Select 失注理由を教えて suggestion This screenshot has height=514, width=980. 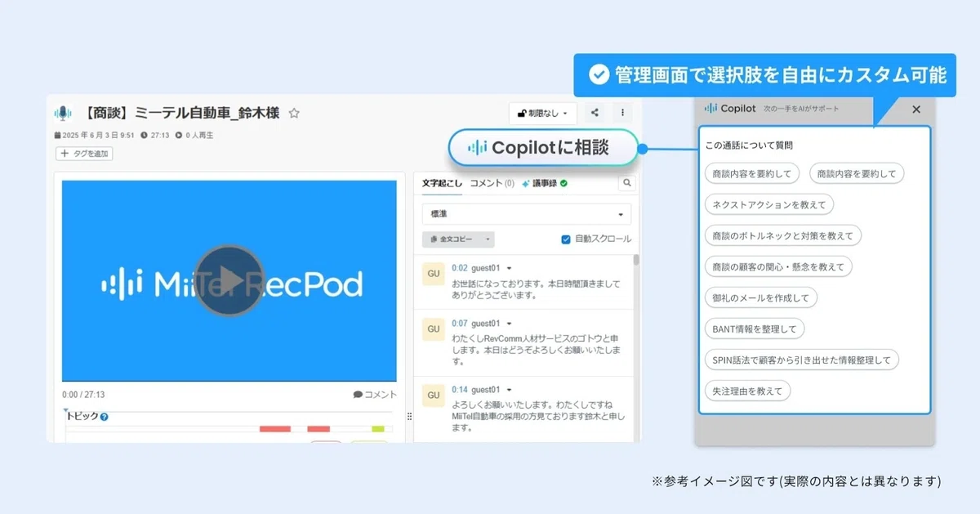coord(747,391)
